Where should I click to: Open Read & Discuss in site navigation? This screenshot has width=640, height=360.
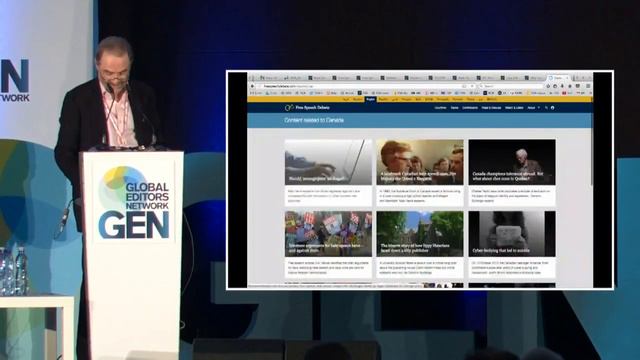491,108
